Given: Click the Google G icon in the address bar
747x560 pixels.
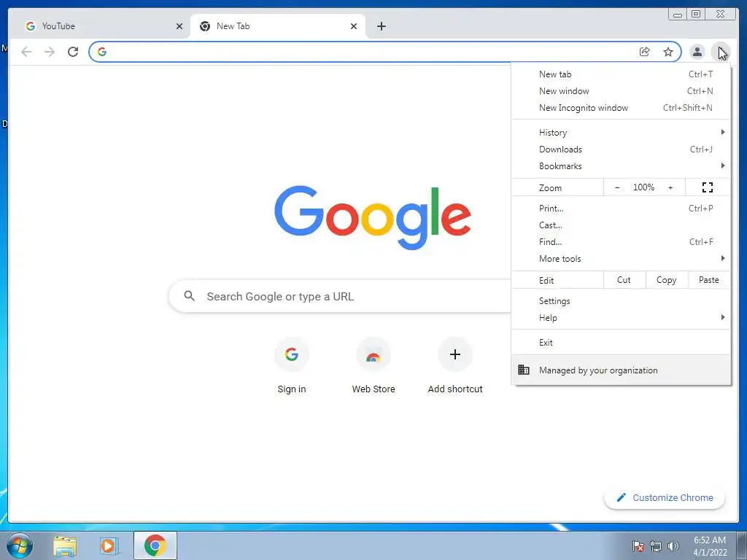Looking at the screenshot, I should [102, 52].
